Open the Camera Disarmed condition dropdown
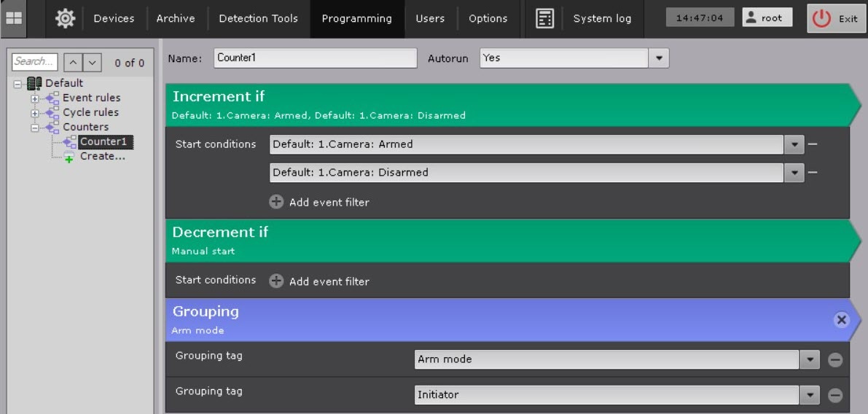Viewport: 868px width, 414px height. [794, 173]
